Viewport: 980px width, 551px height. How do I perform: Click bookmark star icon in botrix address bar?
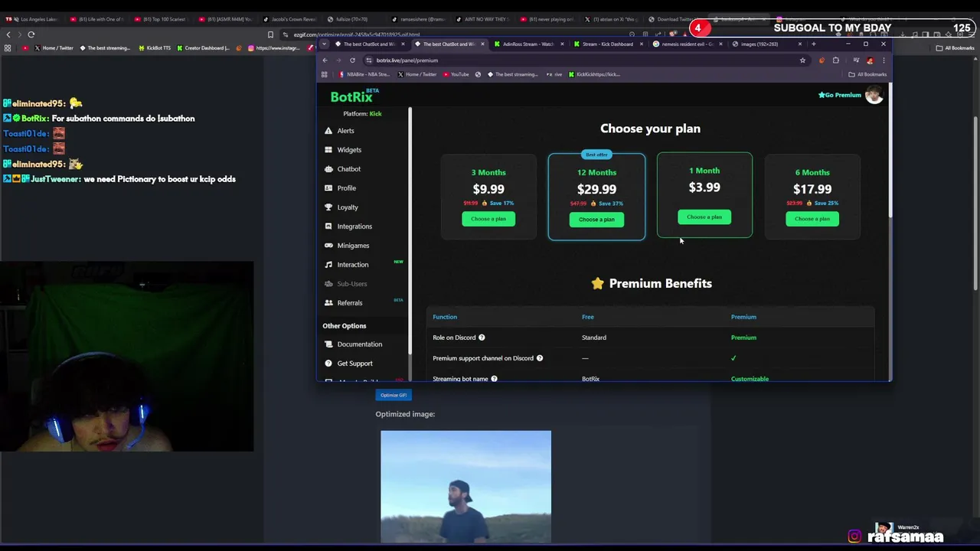tap(802, 60)
